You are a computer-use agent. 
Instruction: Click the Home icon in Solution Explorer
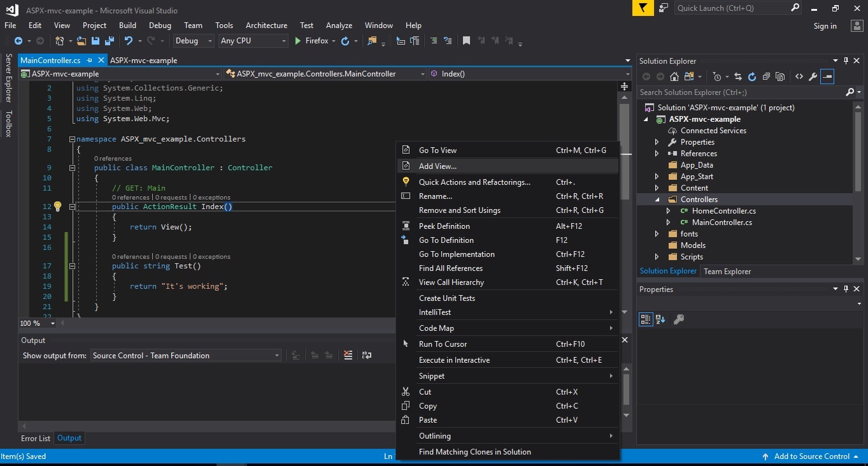click(674, 76)
